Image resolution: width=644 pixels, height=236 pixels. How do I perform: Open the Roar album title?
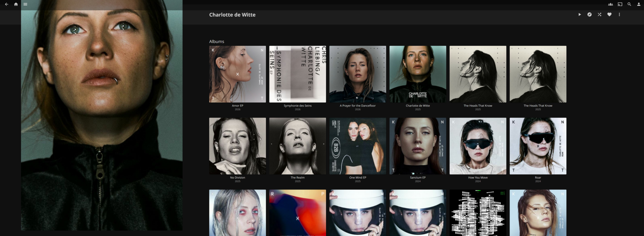coord(538,178)
